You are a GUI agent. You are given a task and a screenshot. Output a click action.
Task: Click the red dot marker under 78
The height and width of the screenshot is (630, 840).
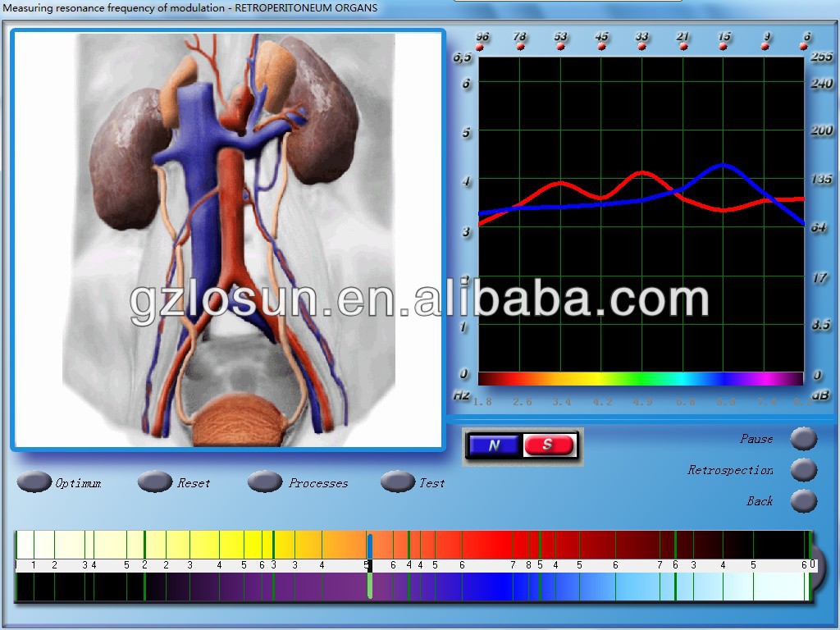(519, 47)
